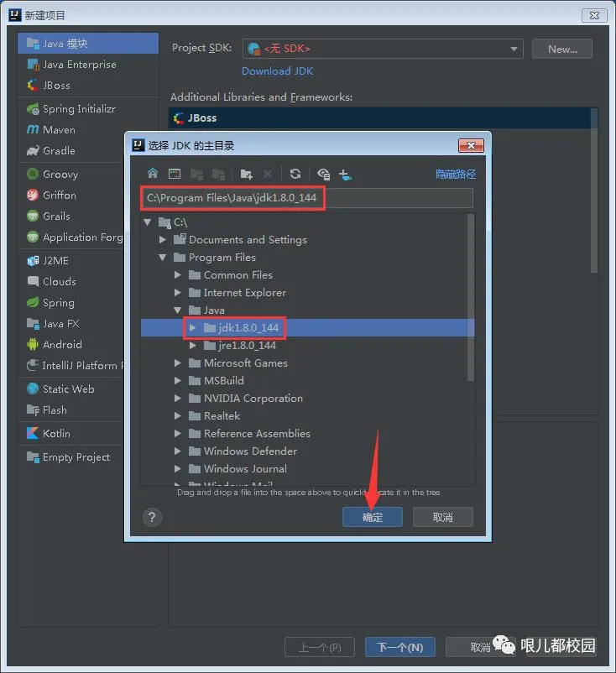This screenshot has height=673, width=616.
Task: Collapse the Program Files folder
Action: point(163,258)
